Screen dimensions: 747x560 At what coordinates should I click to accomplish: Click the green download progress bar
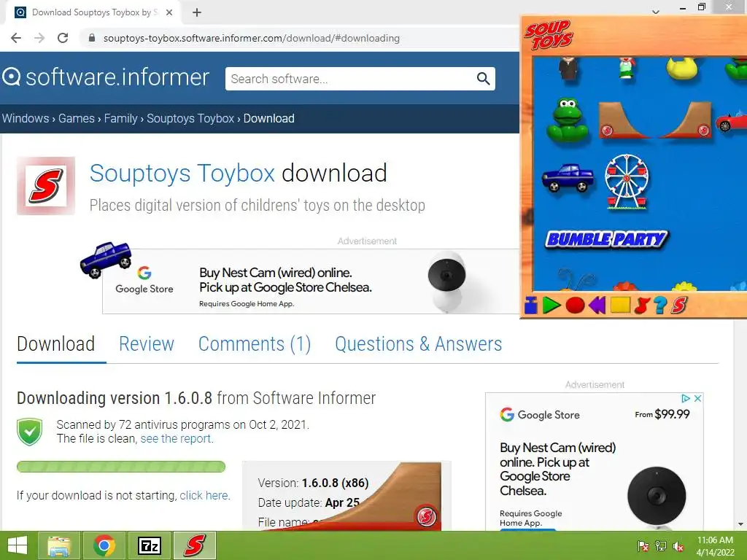(121, 467)
